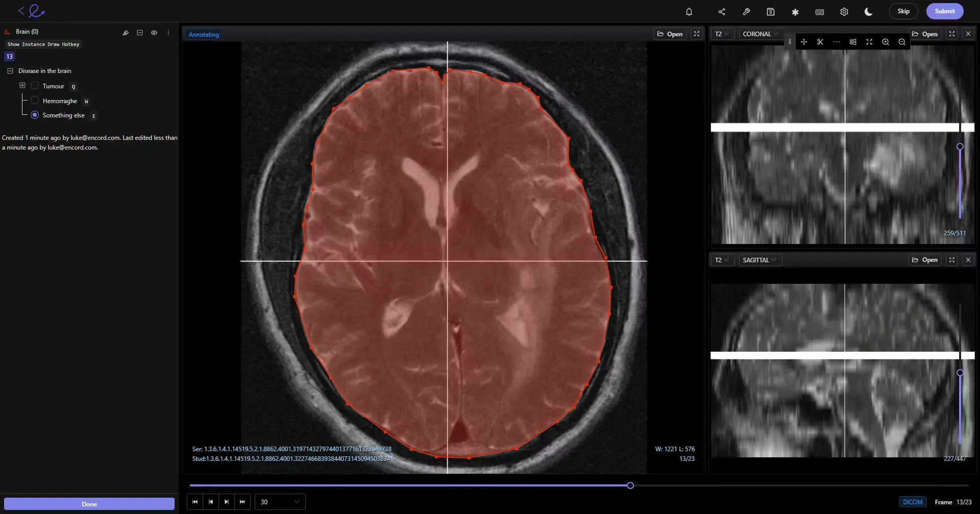The image size is (980, 514).
Task: Select the scissors crop tool
Action: click(820, 42)
